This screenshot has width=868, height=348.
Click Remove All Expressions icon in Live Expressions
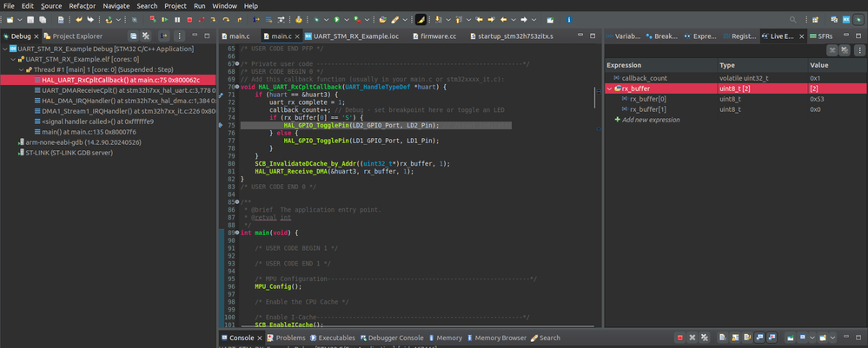click(x=845, y=50)
